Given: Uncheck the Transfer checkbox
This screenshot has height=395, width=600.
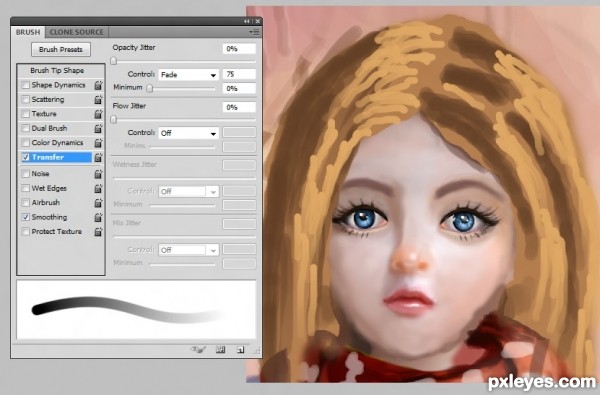Looking at the screenshot, I should pyautogui.click(x=26, y=157).
